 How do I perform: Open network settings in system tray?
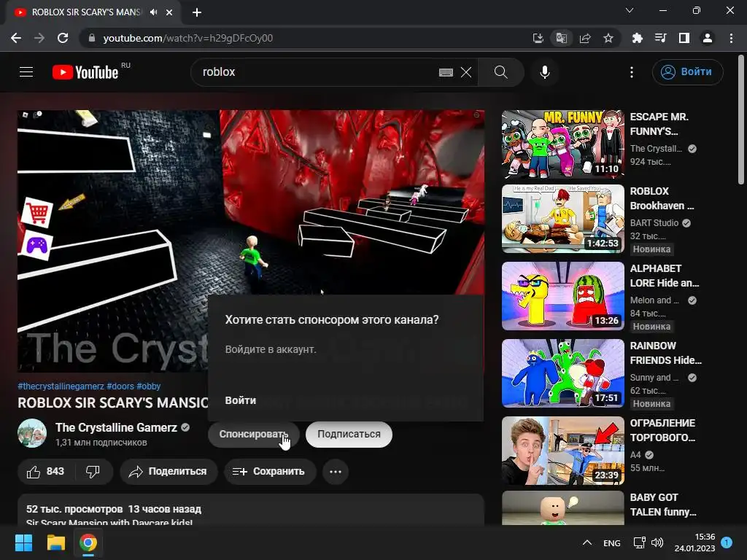click(x=639, y=542)
